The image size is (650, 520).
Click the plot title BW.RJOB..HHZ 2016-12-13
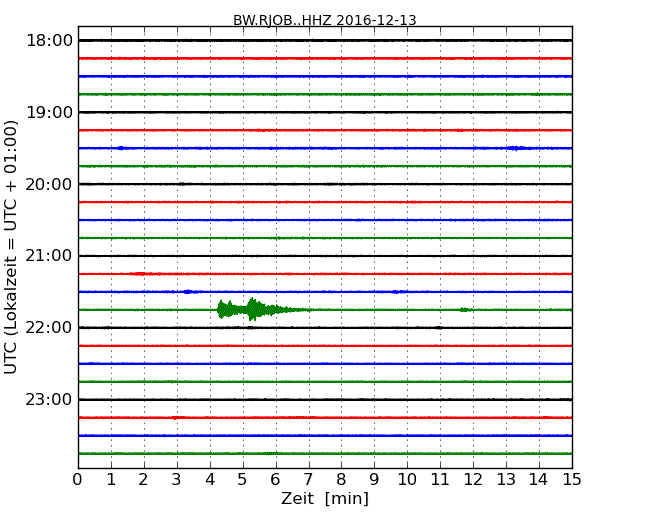tap(325, 20)
